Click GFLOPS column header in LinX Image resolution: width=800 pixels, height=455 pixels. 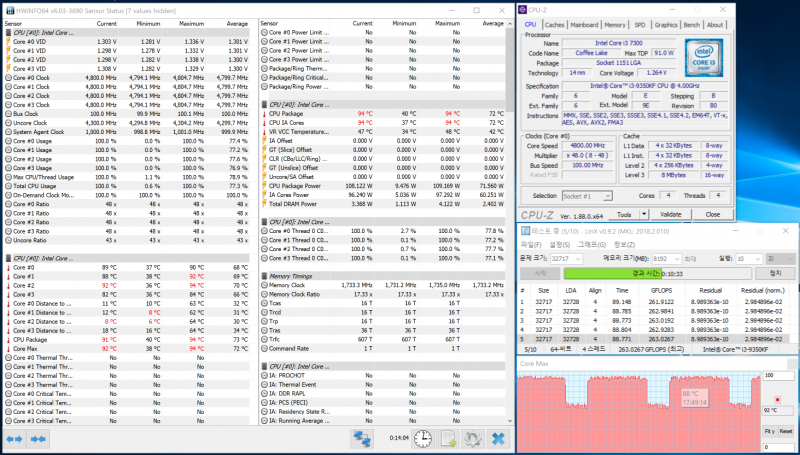(661, 290)
